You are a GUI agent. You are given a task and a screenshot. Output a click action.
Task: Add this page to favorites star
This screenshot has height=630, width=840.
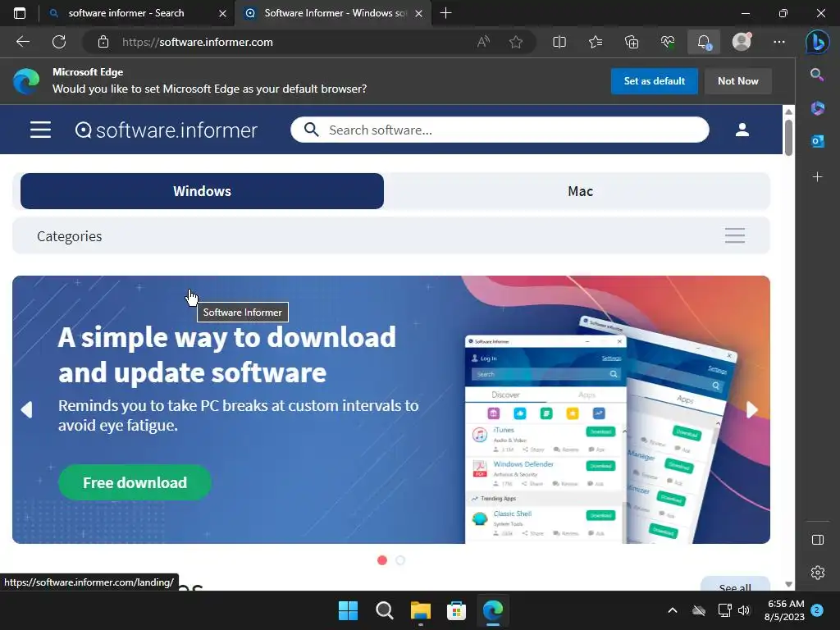click(x=516, y=42)
